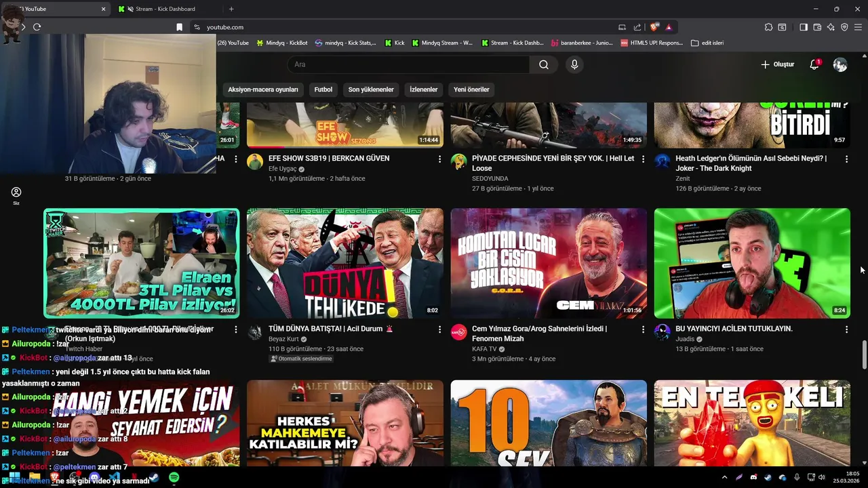The image size is (868, 488).
Task: Open the browser hamburger menu
Action: pos(859,27)
